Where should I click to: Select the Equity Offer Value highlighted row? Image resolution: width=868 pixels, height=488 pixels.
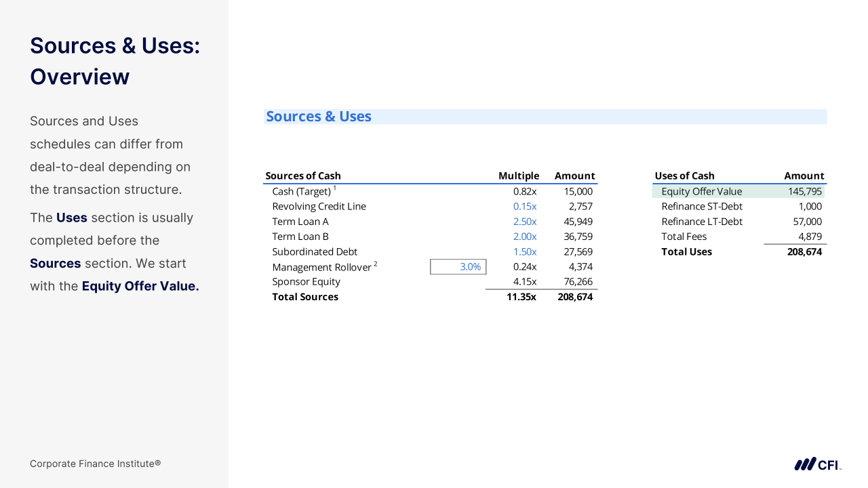tap(738, 192)
